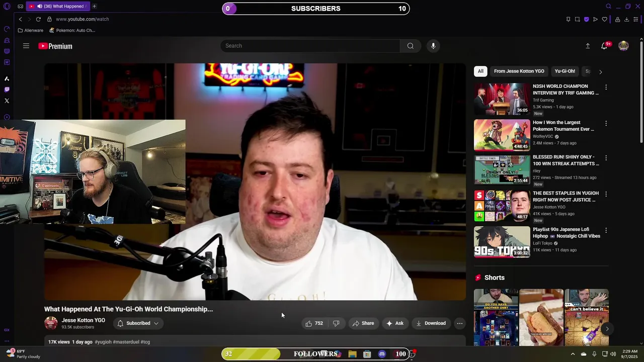This screenshot has height=362, width=644.
Task: Open File Explorer from the taskbar
Action: point(352,354)
